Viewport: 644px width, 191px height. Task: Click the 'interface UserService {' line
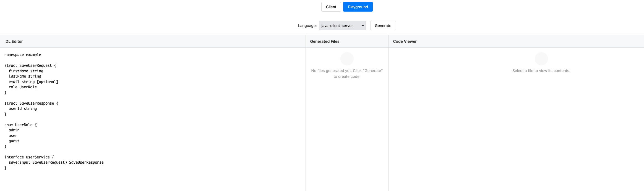click(29, 157)
